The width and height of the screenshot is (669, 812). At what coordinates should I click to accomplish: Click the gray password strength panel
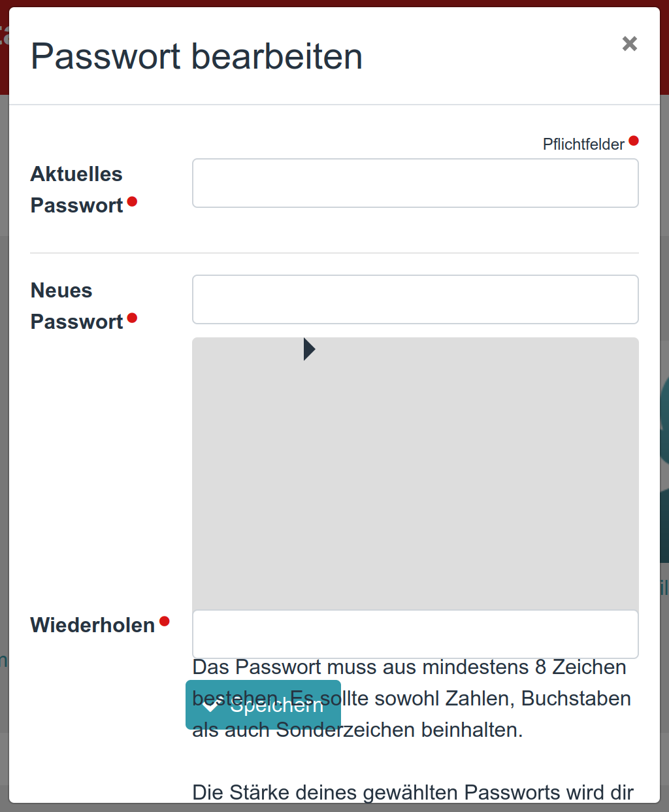(x=416, y=471)
